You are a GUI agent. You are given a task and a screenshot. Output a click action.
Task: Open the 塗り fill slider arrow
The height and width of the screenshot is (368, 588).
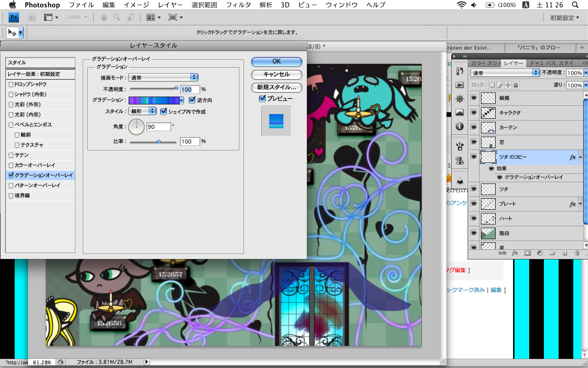[x=585, y=85]
